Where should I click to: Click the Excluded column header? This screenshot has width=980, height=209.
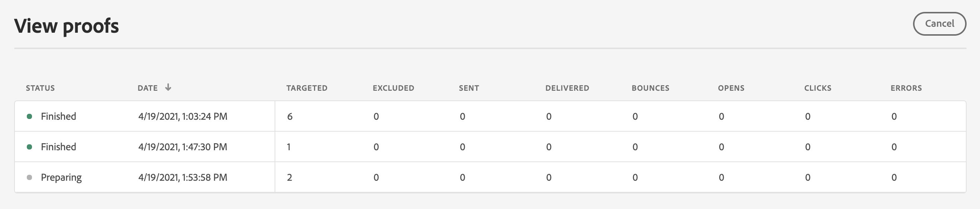click(x=393, y=88)
